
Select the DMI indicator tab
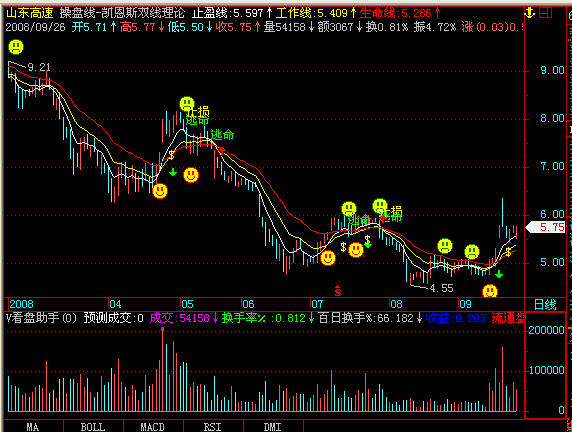(x=273, y=427)
